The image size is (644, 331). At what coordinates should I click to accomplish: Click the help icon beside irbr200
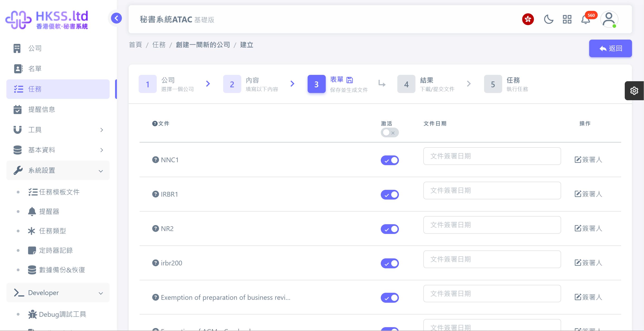[x=155, y=263]
